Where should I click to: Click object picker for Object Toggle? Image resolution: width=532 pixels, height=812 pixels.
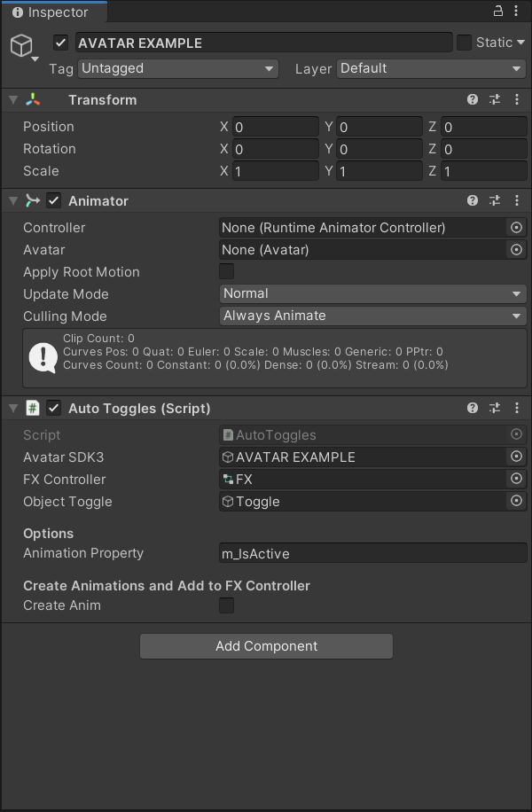(517, 502)
